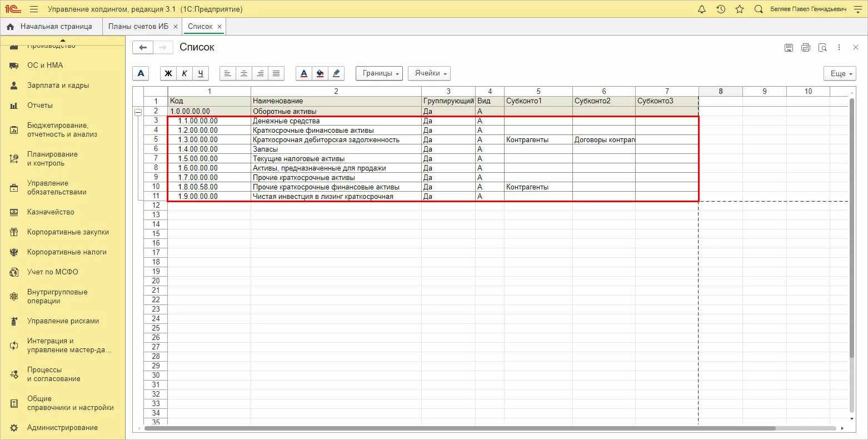The height and width of the screenshot is (440, 868).
Task: Open notifications bell icon
Action: [702, 9]
